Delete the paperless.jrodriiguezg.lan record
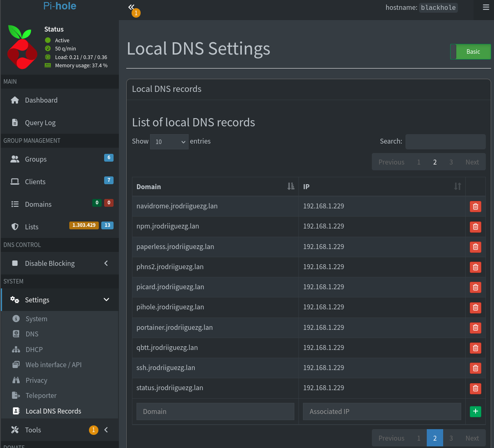This screenshot has width=494, height=448. coord(476,247)
